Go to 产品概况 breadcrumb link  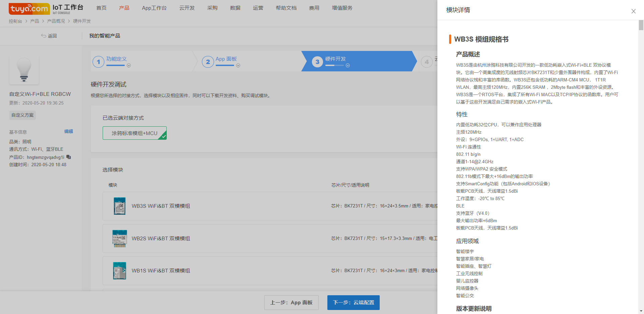56,21
